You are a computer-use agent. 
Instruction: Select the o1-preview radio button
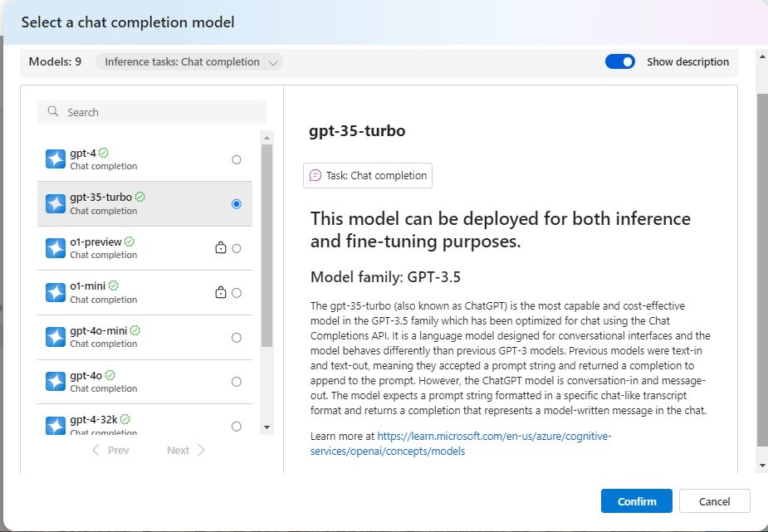point(237,249)
